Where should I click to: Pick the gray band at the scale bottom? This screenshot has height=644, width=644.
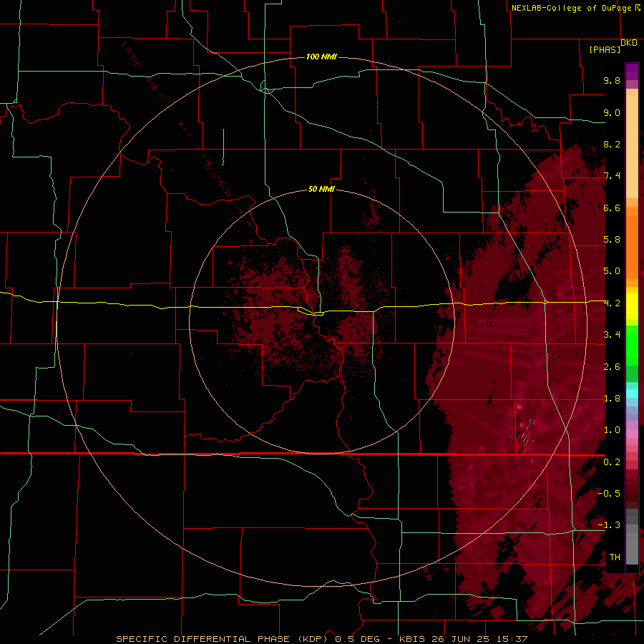point(632,545)
